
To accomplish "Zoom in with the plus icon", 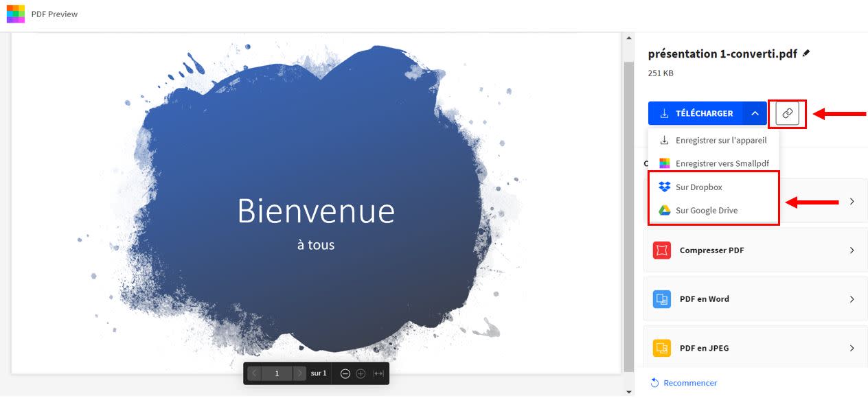I will coord(361,373).
